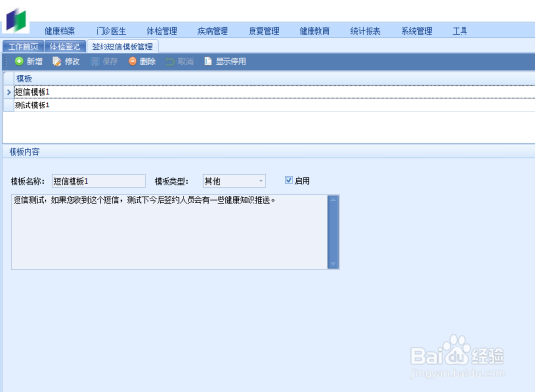Select the 短信模板1 row in list

pyautogui.click(x=274, y=92)
